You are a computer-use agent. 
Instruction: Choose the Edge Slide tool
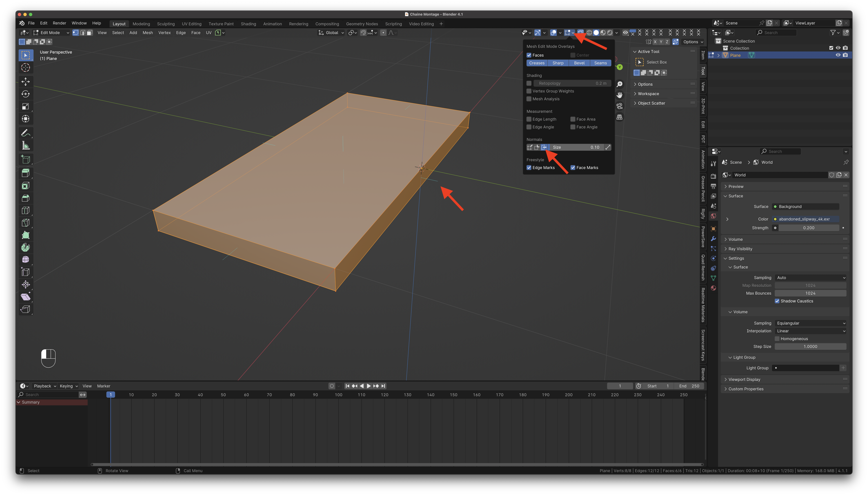[x=25, y=272]
